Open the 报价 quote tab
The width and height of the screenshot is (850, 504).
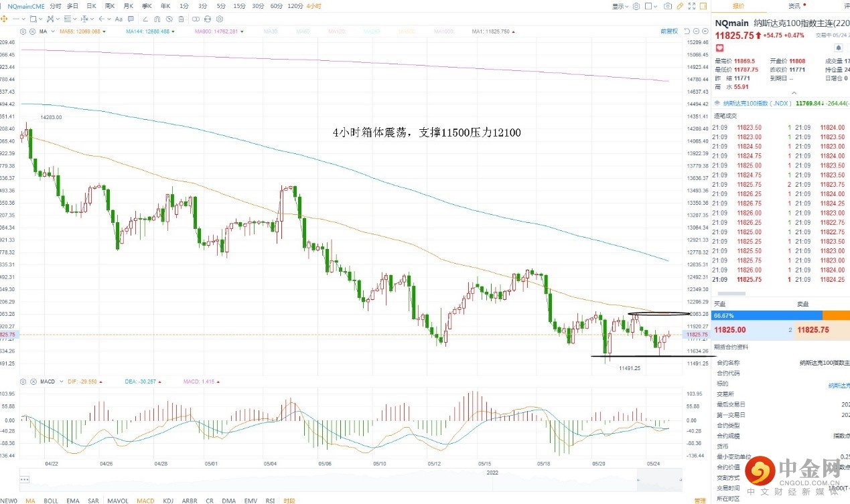[x=738, y=6]
